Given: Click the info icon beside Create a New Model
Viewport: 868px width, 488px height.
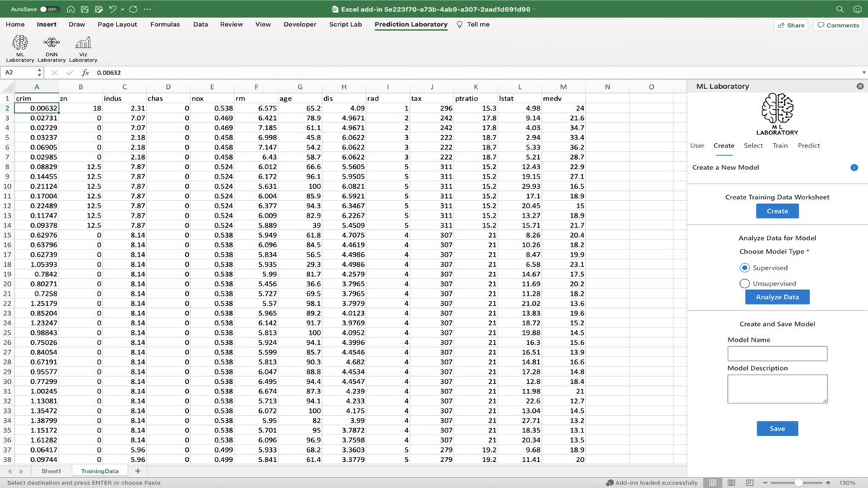Looking at the screenshot, I should click(854, 168).
